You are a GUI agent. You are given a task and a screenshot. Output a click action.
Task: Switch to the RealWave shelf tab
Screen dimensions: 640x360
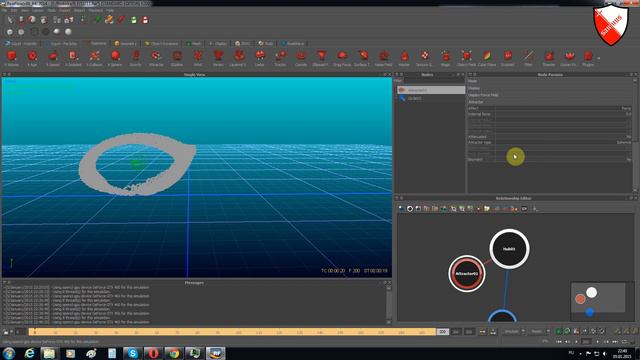point(293,43)
